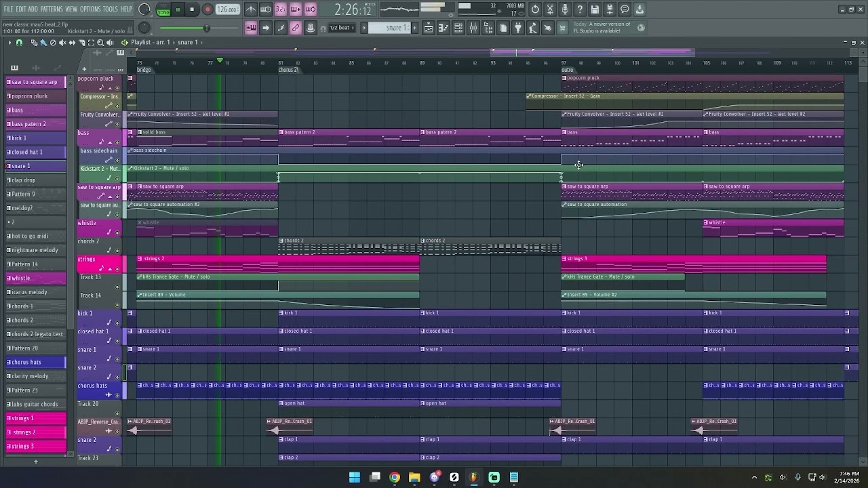
Task: Click the horizontal slider handle beside the knob
Action: point(207,28)
